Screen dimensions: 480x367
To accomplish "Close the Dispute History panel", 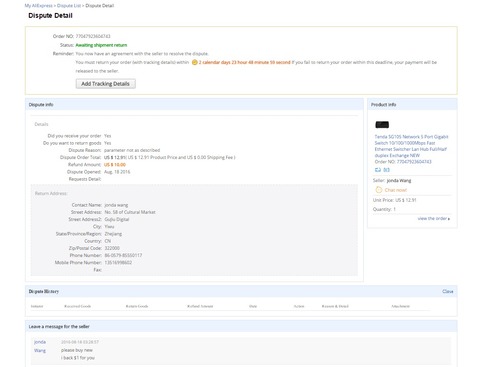I will (447, 291).
